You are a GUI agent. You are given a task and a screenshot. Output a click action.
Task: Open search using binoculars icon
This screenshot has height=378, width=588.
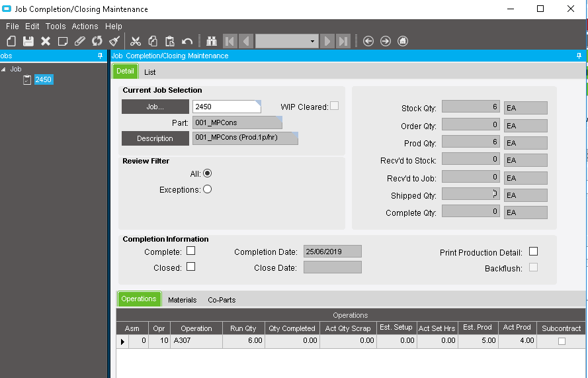[x=212, y=41]
